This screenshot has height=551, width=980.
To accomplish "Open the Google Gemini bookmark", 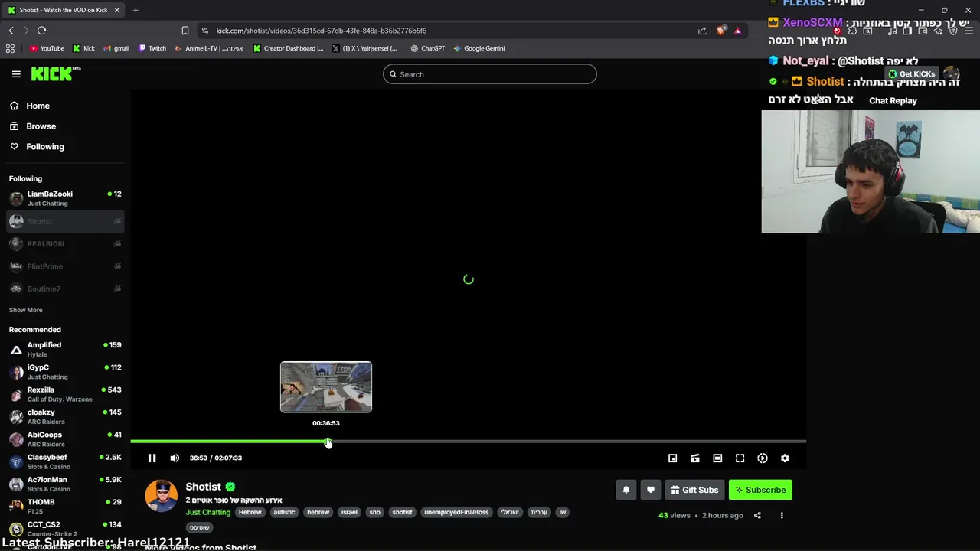I will click(479, 48).
